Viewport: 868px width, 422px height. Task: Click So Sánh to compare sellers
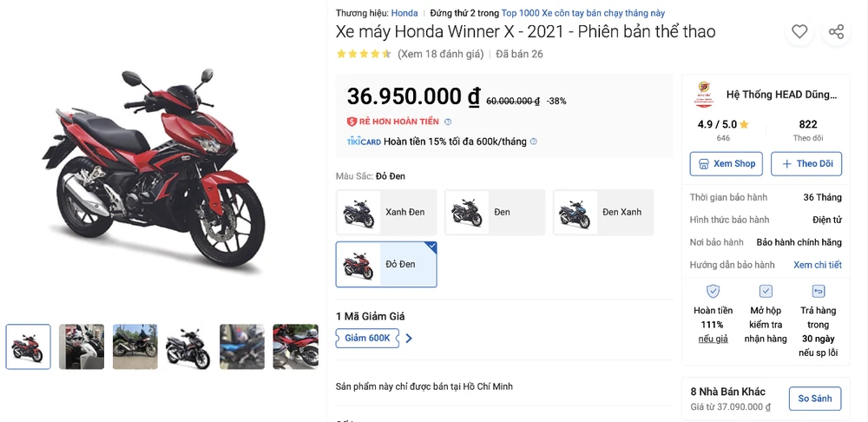815,399
